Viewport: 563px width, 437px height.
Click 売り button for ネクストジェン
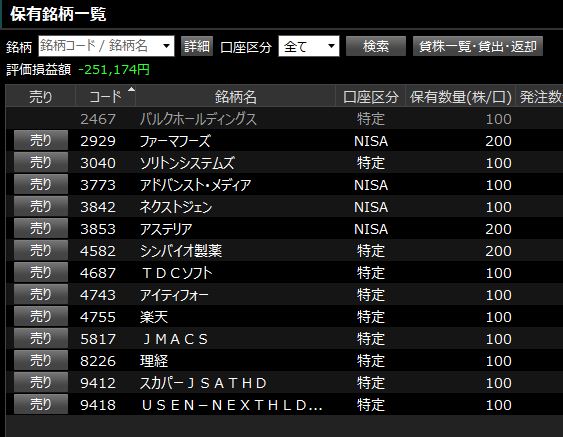41,206
